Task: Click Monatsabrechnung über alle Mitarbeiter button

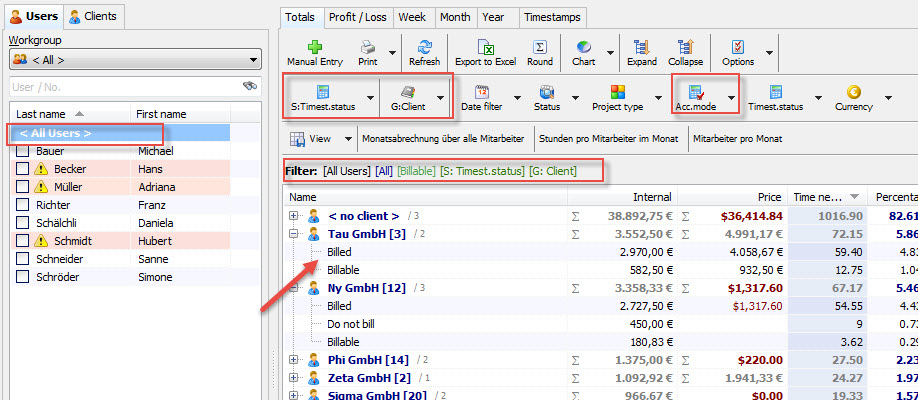Action: coord(445,139)
